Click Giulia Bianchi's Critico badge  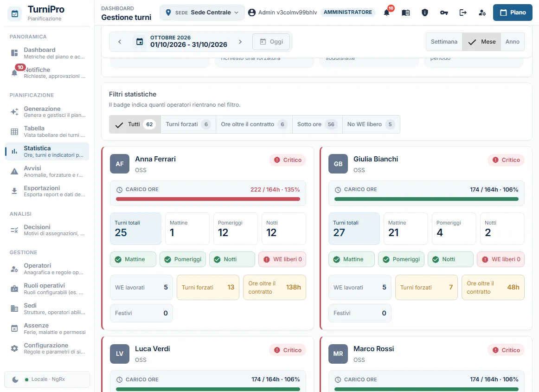click(x=506, y=160)
